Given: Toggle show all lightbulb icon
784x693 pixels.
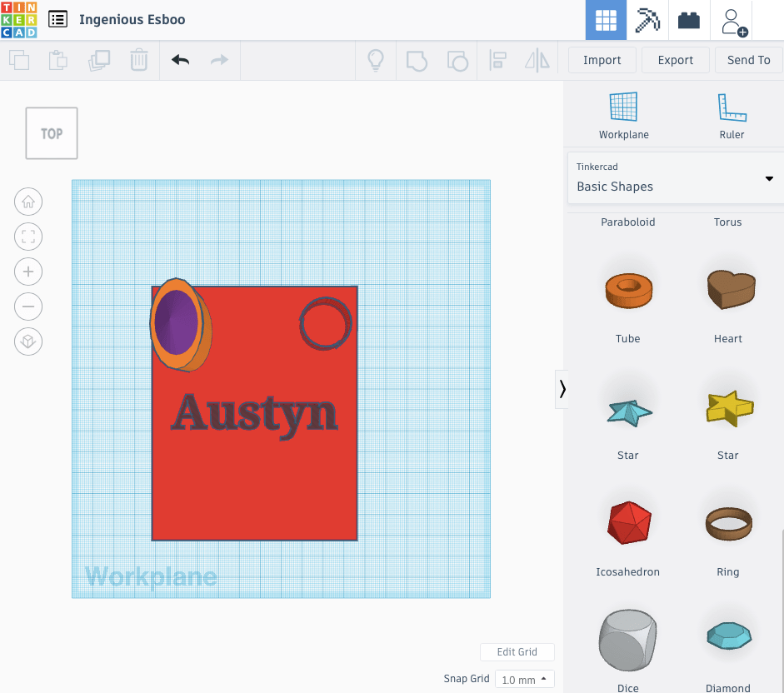Looking at the screenshot, I should point(376,60).
